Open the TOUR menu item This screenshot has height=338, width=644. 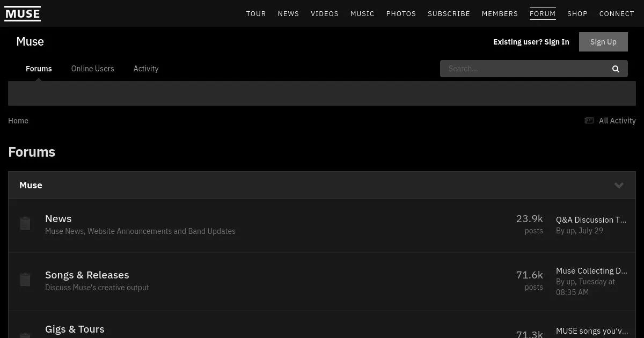pyautogui.click(x=256, y=13)
